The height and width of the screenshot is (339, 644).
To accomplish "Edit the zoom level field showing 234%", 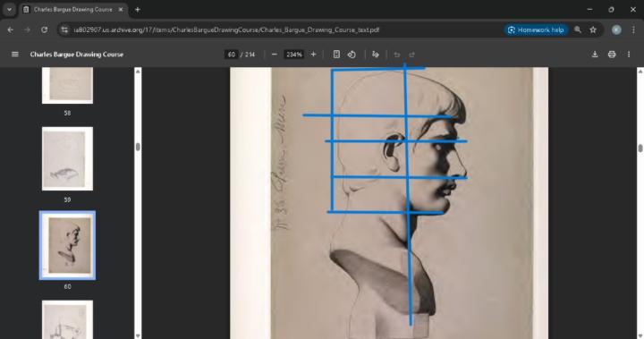I will 294,55.
